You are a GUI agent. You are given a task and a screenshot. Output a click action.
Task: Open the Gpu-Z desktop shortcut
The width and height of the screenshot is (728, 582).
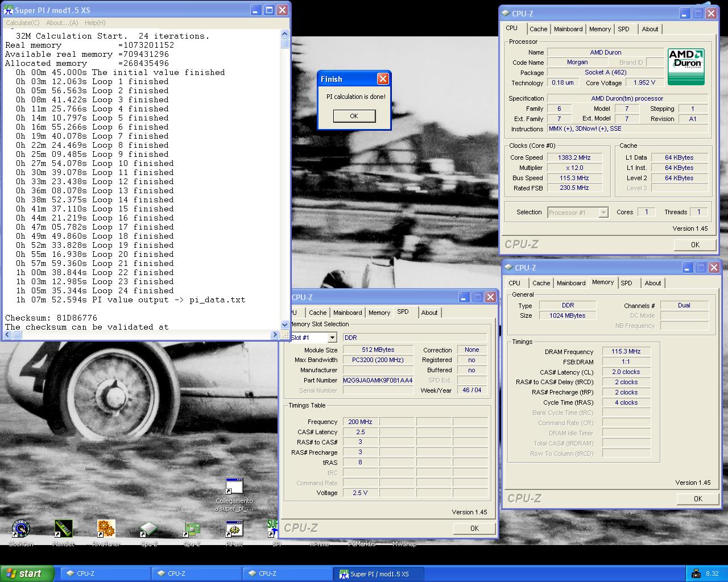click(192, 529)
